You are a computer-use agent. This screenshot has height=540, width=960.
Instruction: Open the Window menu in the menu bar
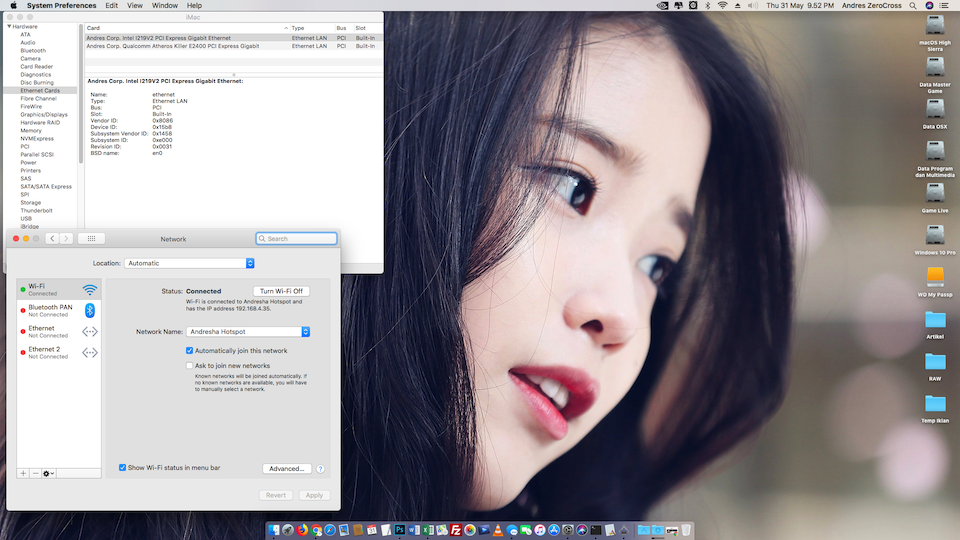[165, 6]
